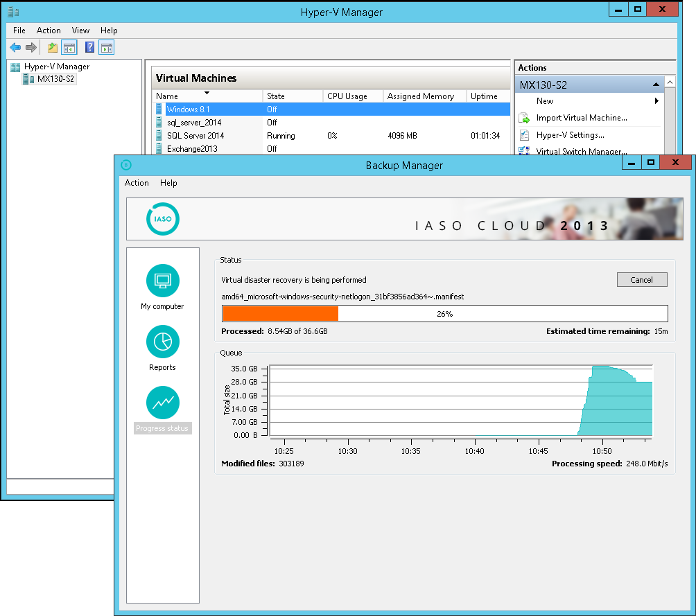Viewport: 696px width, 616px height.
Task: Click the 4096 MB assigned memory cell
Action: click(x=402, y=135)
